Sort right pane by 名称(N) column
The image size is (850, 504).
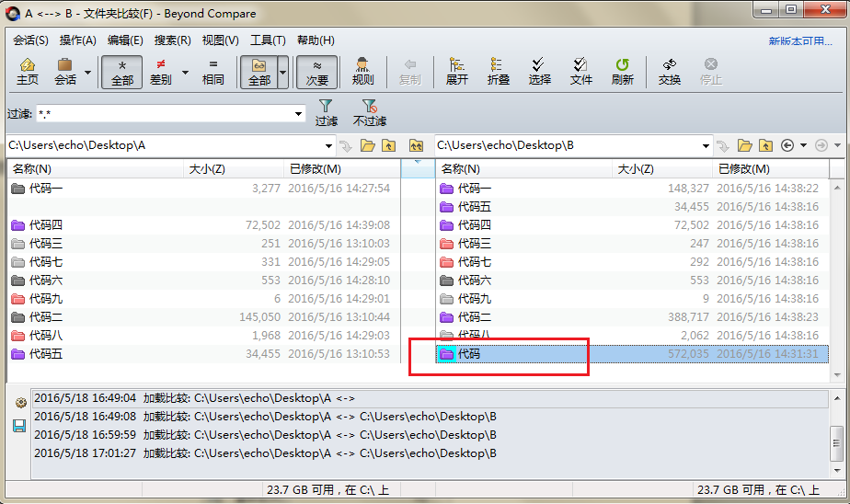point(524,169)
